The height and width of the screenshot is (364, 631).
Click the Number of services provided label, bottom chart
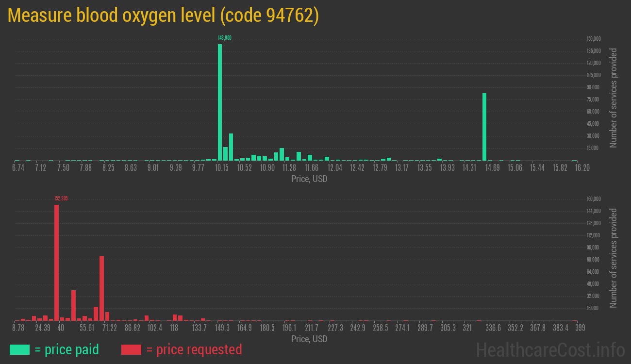pyautogui.click(x=614, y=259)
